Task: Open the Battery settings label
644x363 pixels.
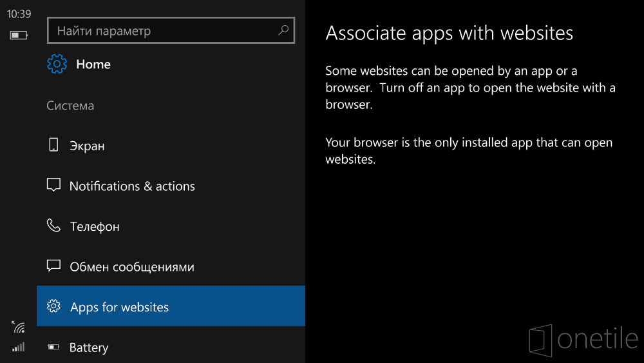Action: [89, 348]
